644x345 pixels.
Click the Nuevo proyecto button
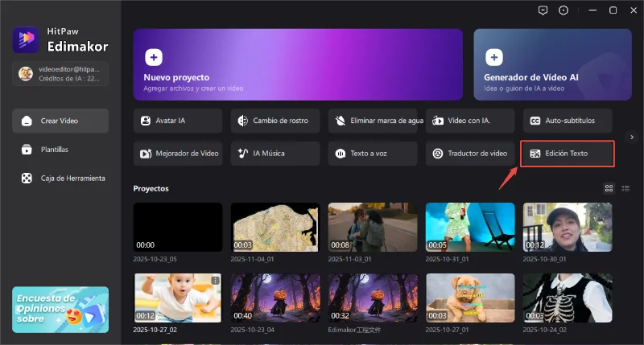298,64
